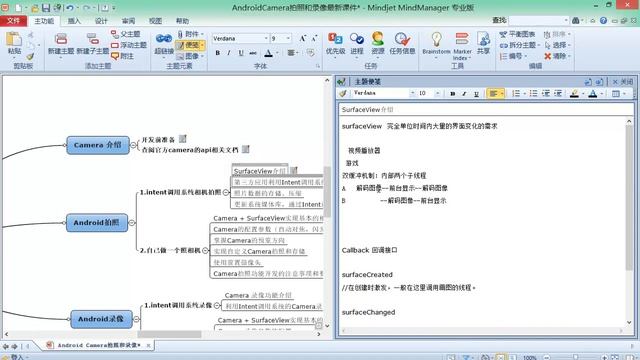Toggle Bold in ribbon font group
This screenshot has width=640, height=360.
coord(218,53)
